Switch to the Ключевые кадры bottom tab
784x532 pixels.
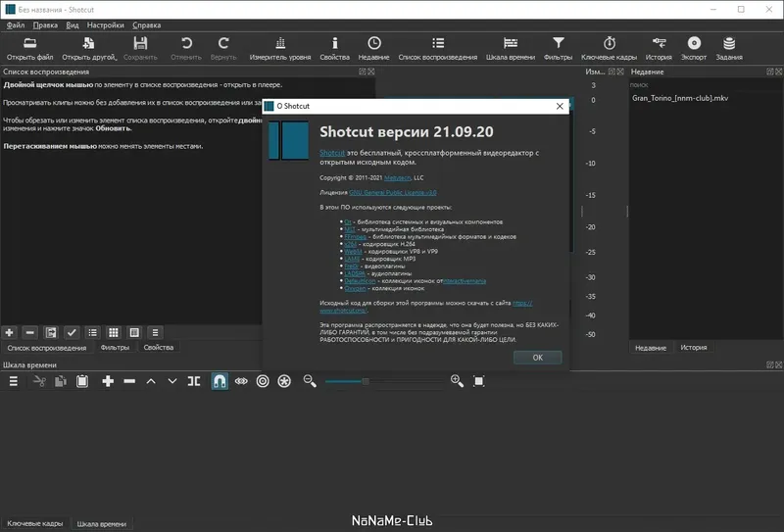tap(35, 523)
